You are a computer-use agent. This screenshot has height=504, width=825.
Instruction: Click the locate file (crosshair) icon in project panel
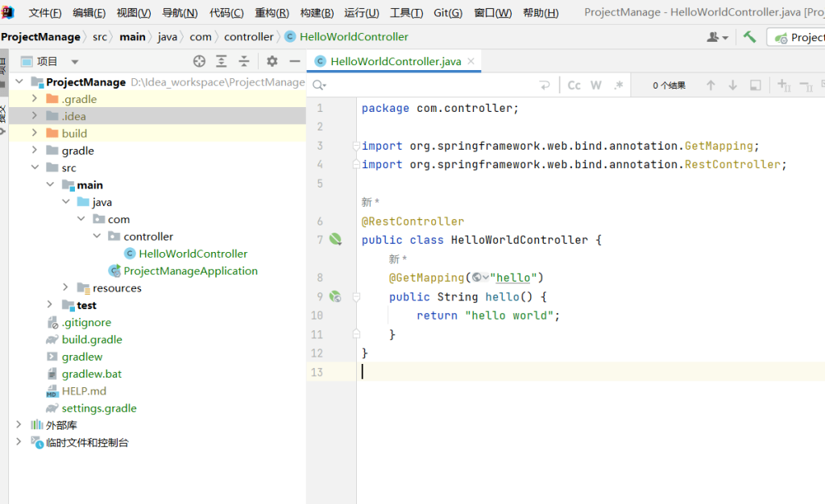[x=199, y=61]
